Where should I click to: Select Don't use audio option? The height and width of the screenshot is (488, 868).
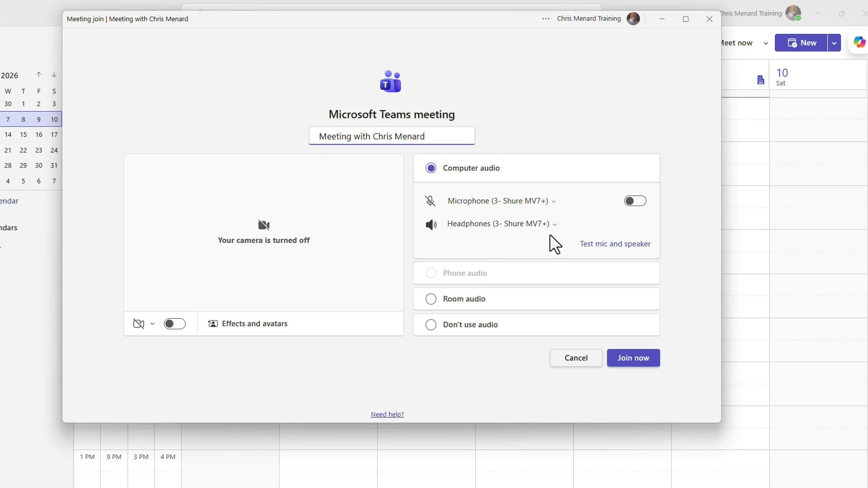[536, 324]
